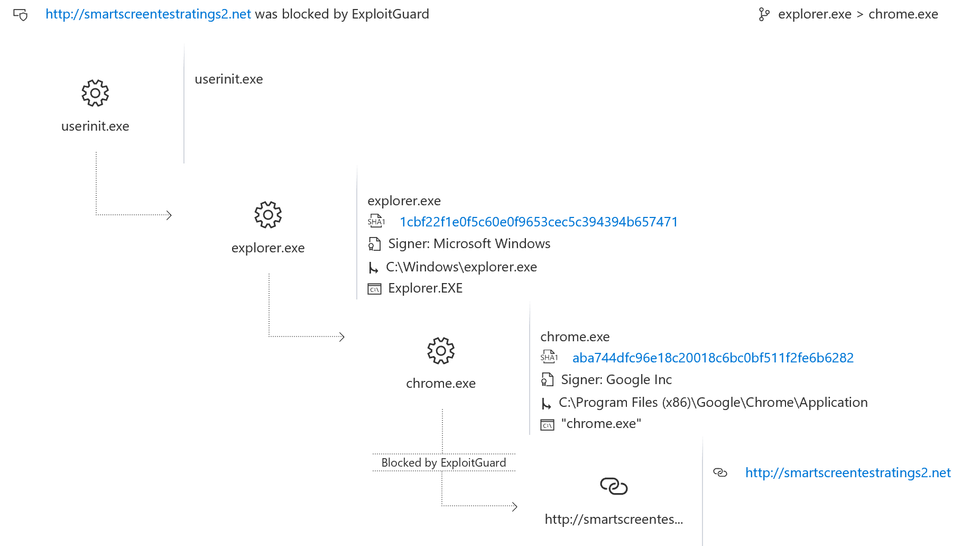Click the shield alert icon in header
The image size is (980, 546).
21,15
